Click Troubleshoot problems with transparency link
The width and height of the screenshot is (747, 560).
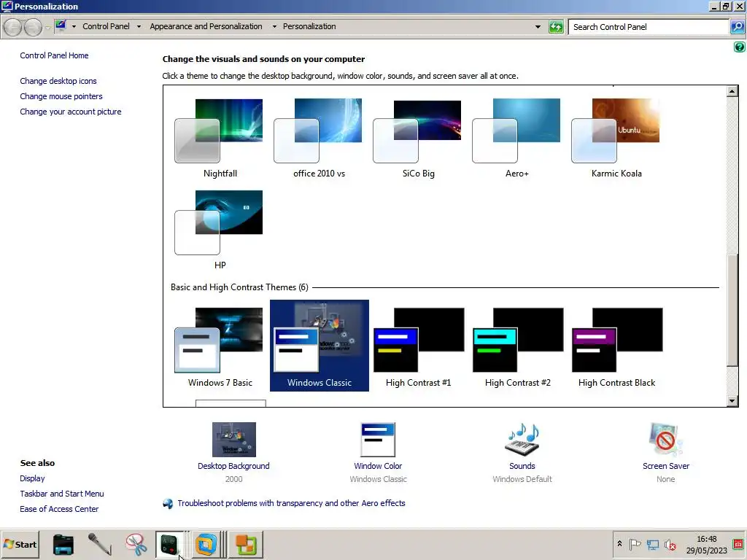(x=291, y=503)
